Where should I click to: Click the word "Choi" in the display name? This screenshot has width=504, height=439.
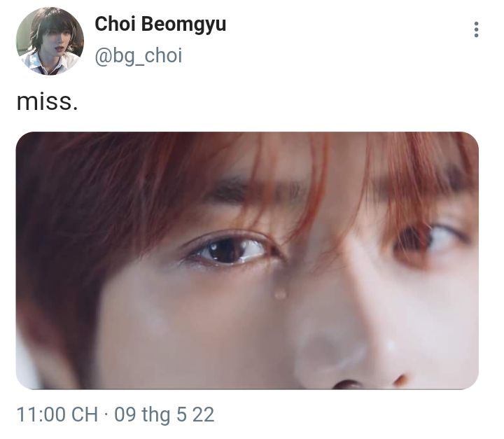point(115,24)
